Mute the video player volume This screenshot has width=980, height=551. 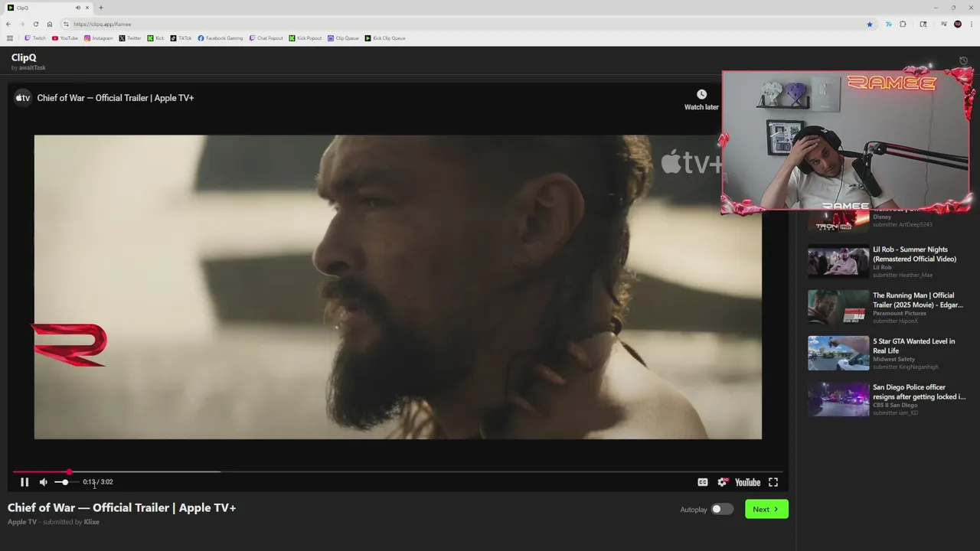pos(43,482)
